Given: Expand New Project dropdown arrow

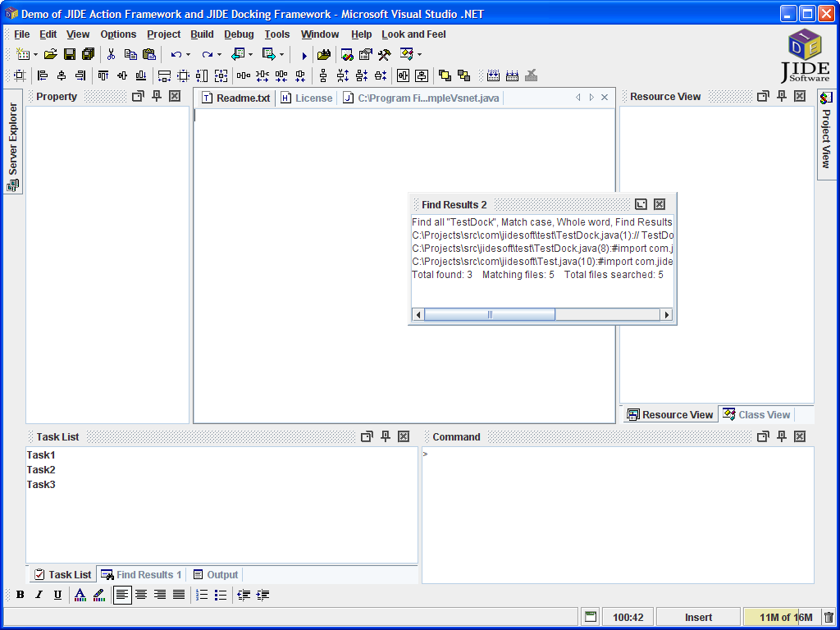Looking at the screenshot, I should (x=35, y=55).
